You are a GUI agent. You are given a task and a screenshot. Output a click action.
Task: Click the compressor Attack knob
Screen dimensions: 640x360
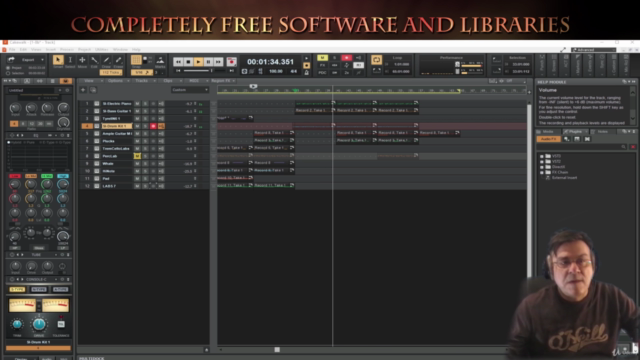(31, 108)
